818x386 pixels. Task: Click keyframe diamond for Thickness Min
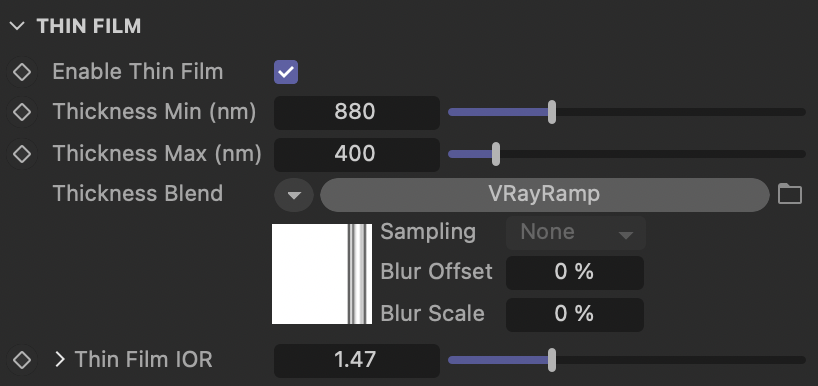pyautogui.click(x=22, y=112)
